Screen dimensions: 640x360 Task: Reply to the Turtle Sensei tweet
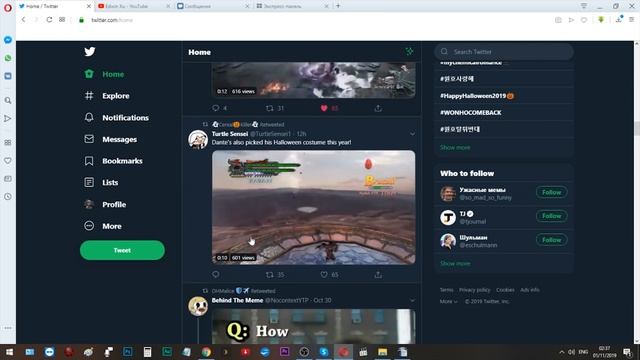[216, 275]
